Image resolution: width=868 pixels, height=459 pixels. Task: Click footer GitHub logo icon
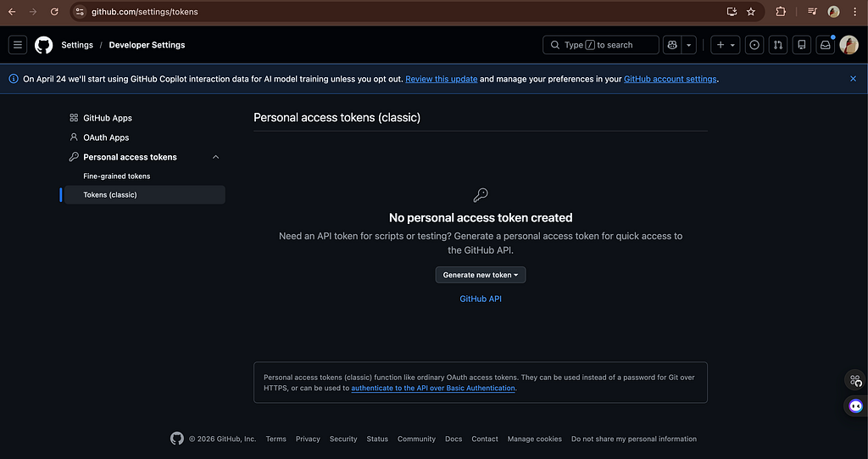[x=176, y=439]
